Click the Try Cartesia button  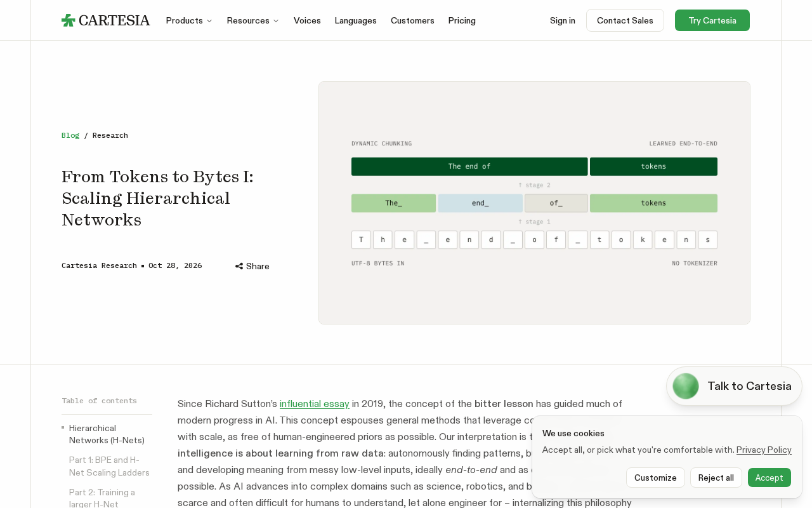(x=712, y=20)
